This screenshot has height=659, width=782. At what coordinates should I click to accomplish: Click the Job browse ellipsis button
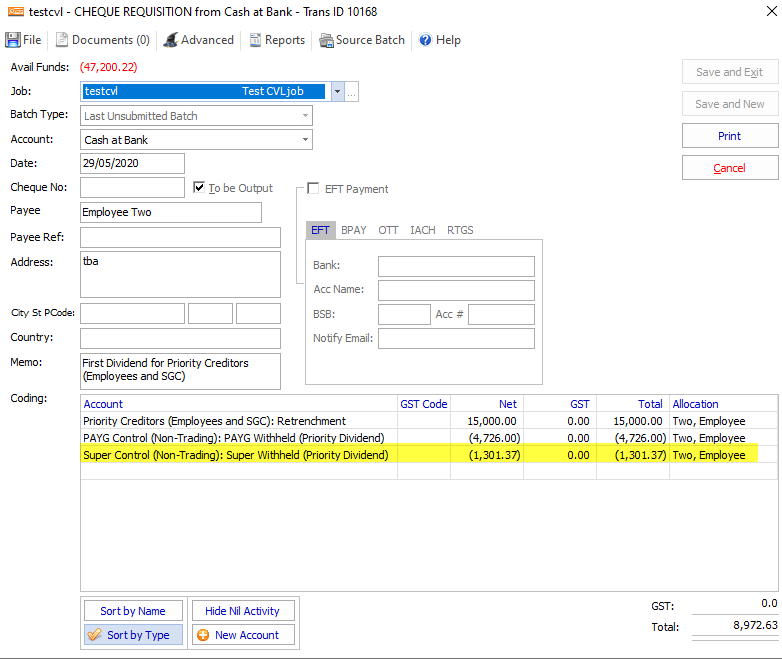(352, 92)
